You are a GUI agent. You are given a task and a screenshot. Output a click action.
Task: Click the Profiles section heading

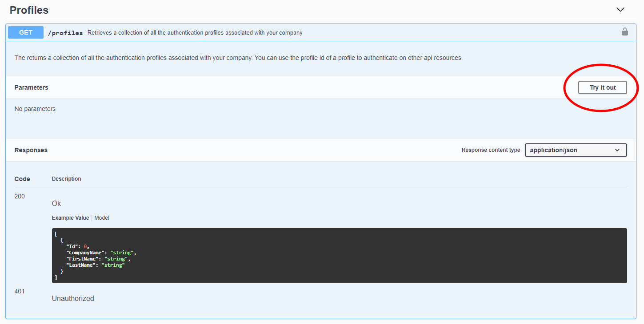click(x=29, y=10)
